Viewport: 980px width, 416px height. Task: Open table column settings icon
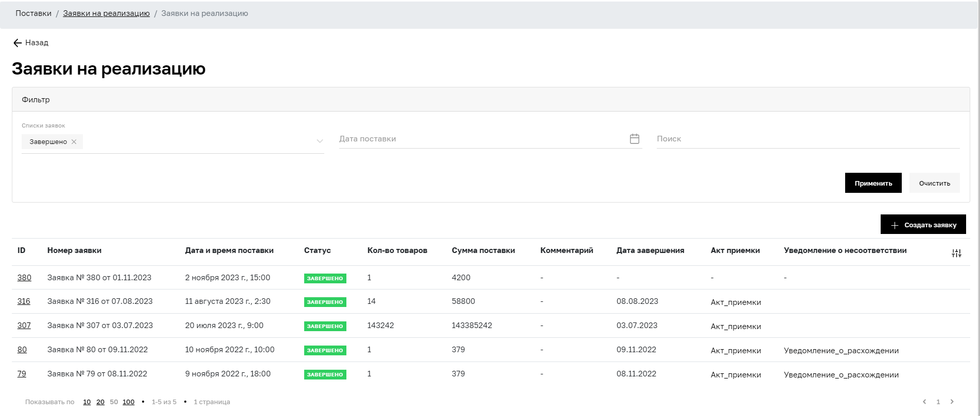(x=956, y=253)
